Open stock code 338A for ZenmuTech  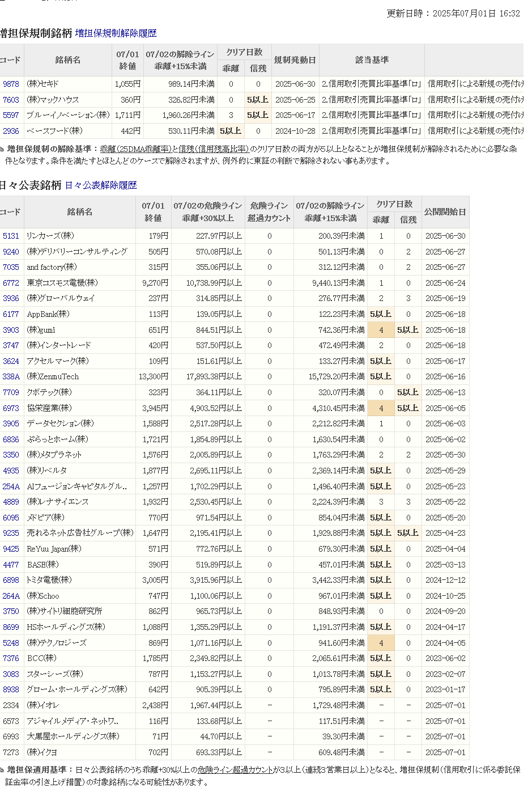click(11, 376)
